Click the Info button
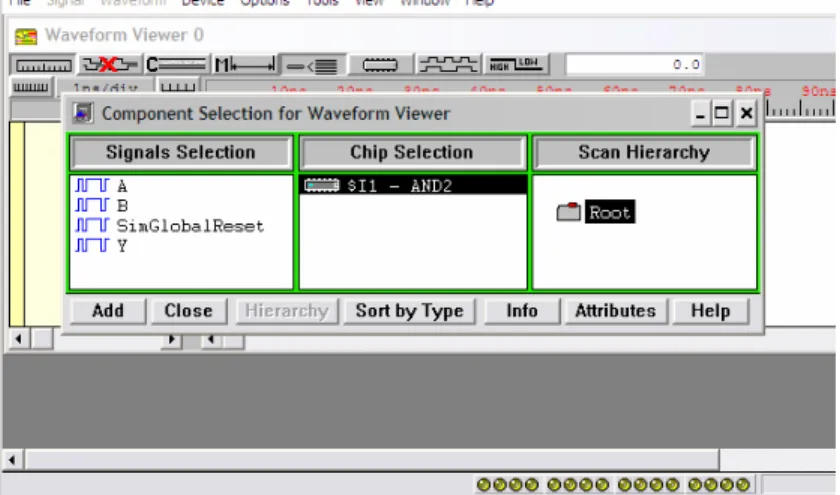The height and width of the screenshot is (495, 840). [x=522, y=311]
